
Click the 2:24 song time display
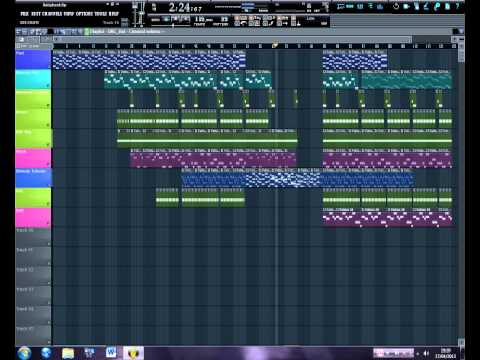coord(185,7)
